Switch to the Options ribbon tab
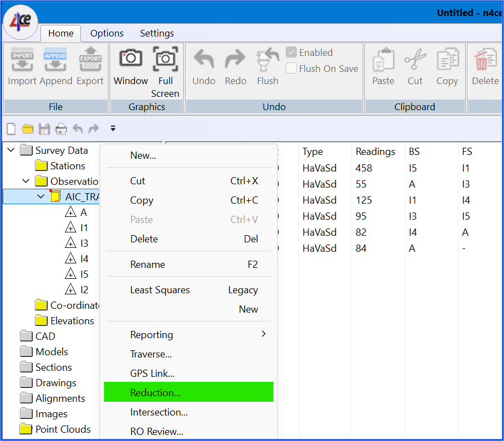 click(x=107, y=33)
